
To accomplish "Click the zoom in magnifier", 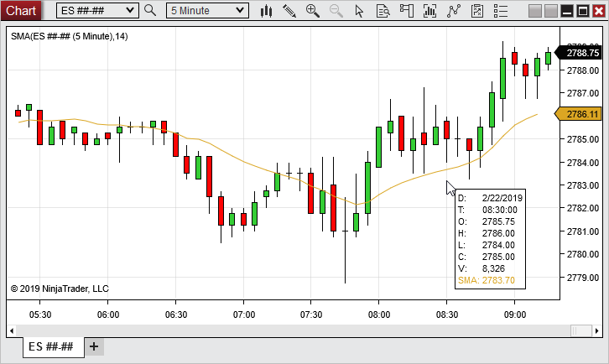I will [313, 11].
